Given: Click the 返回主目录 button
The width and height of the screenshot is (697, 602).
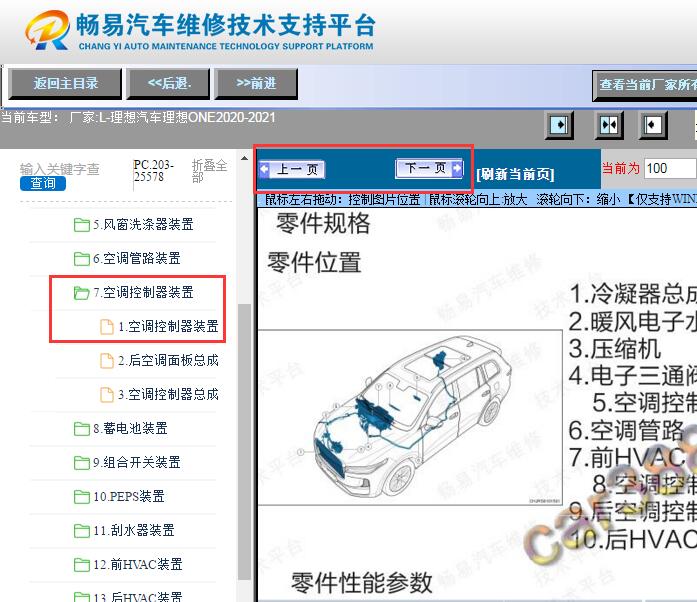Looking at the screenshot, I should 65,83.
